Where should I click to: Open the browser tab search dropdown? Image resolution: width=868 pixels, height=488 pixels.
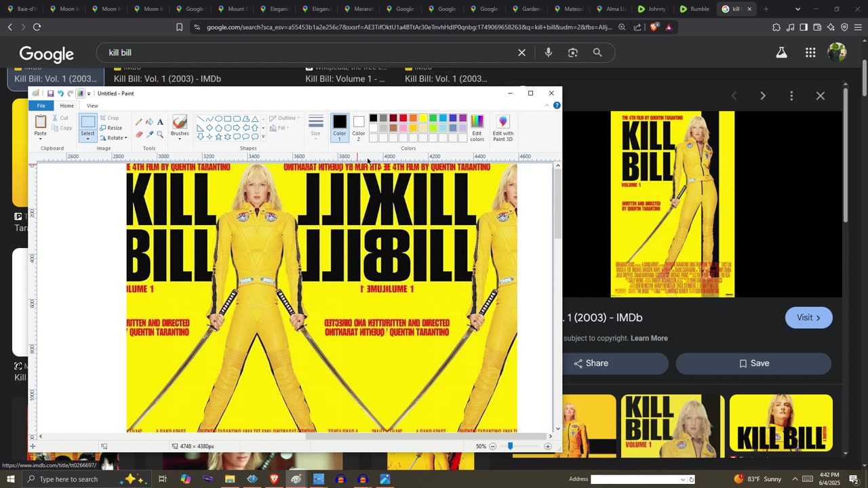797,9
